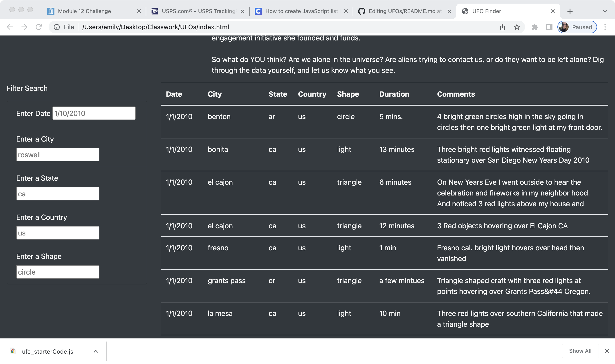Click the share icon in the address bar
The height and width of the screenshot is (364, 615).
(x=502, y=27)
